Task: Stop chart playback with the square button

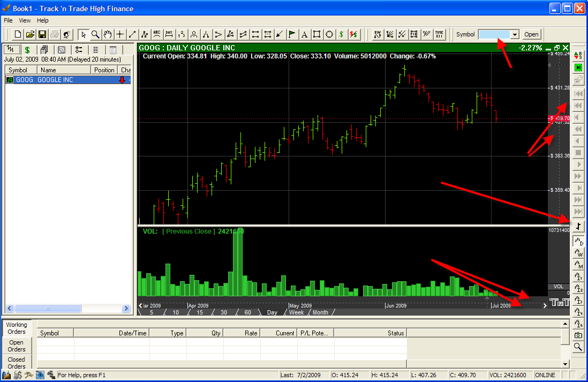Action: [x=578, y=153]
